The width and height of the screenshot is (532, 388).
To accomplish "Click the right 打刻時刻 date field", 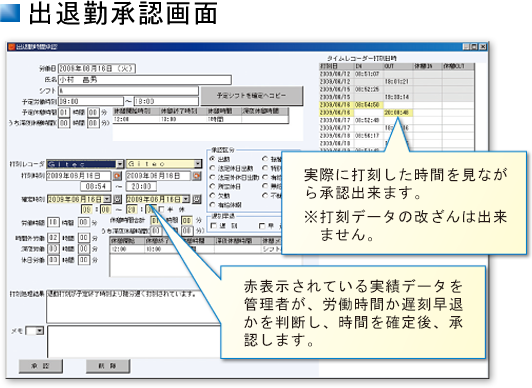I will coord(158,176).
